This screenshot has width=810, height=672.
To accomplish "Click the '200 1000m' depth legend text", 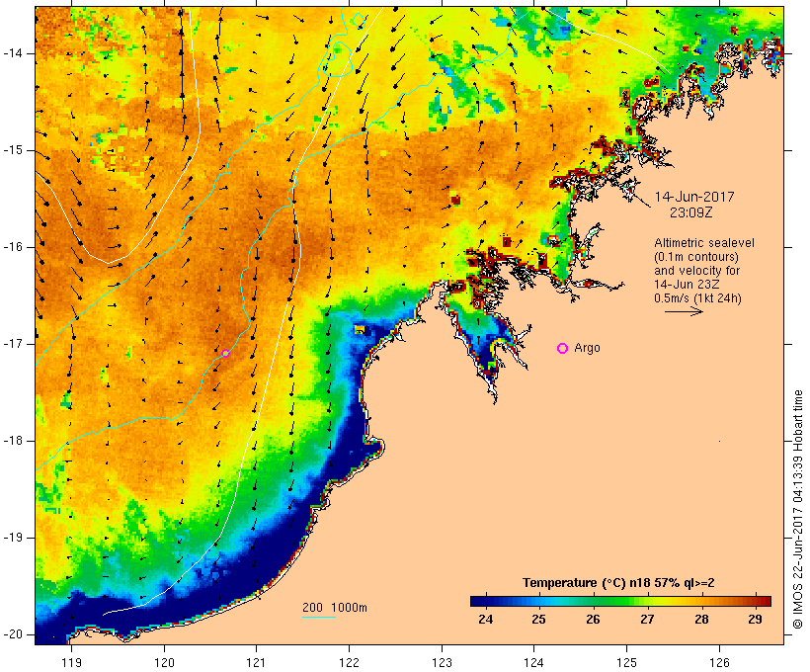I will [335, 608].
